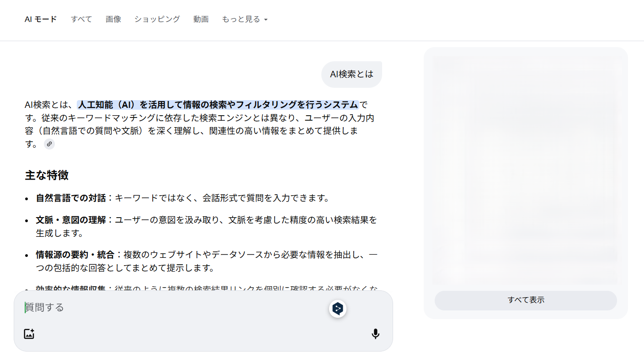
Task: Expand the もっと見る dropdown
Action: point(245,19)
